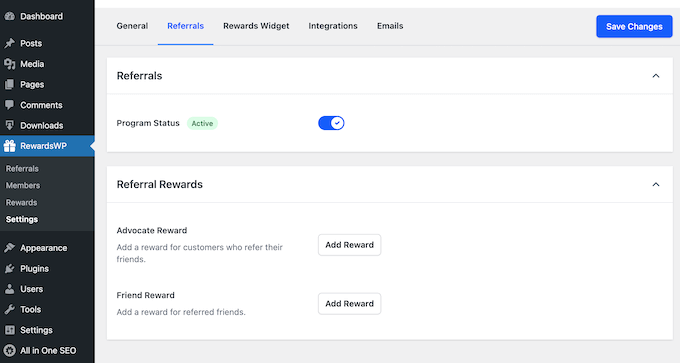Click the Appearance paintbrush icon
Image resolution: width=680 pixels, height=363 pixels.
10,248
